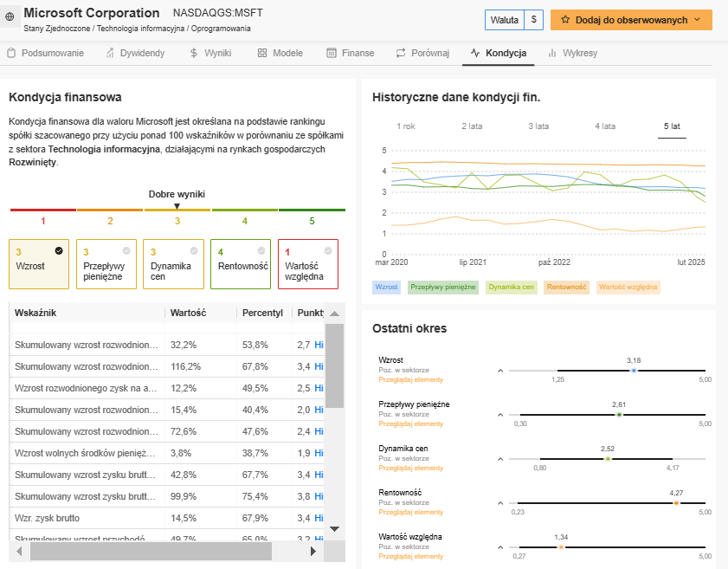Switch to the Porównaj tab

coord(423,53)
